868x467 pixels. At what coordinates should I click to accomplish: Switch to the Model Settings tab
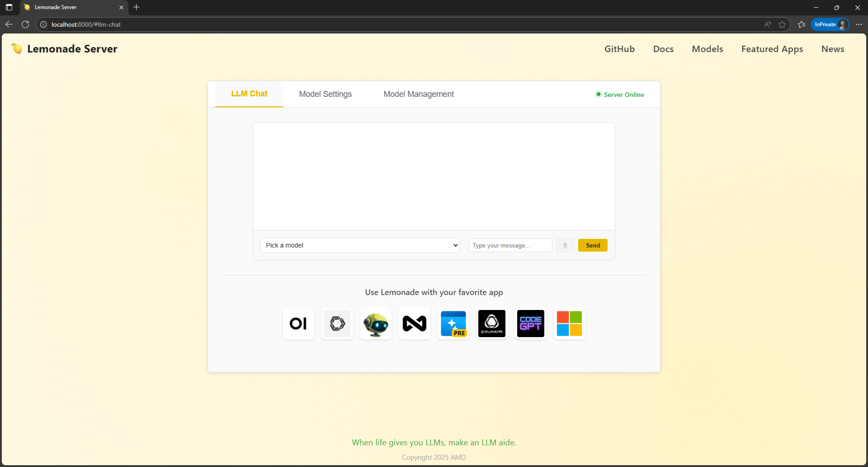(x=325, y=94)
